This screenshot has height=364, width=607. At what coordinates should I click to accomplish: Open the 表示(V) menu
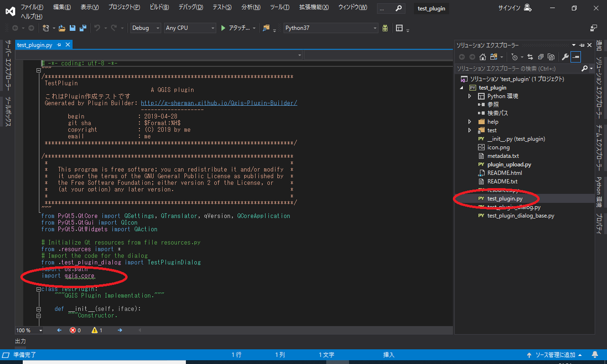(x=90, y=7)
